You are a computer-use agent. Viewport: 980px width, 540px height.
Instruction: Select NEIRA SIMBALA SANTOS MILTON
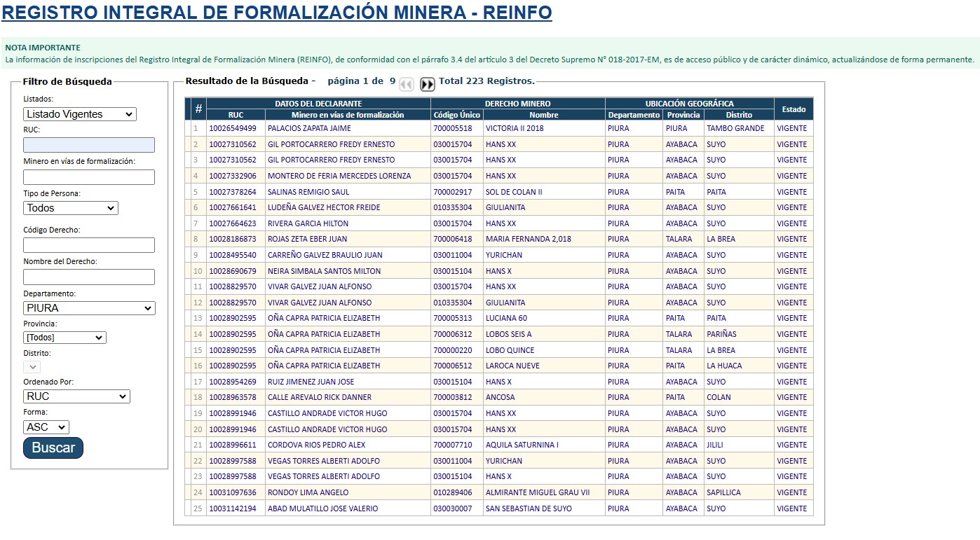[x=324, y=271]
